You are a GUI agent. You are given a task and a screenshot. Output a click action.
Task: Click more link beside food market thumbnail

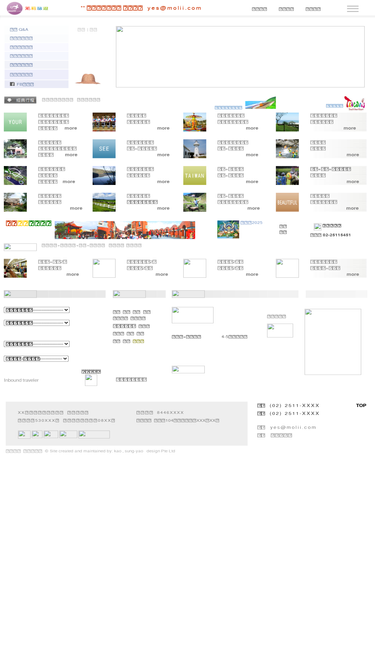click(73, 274)
